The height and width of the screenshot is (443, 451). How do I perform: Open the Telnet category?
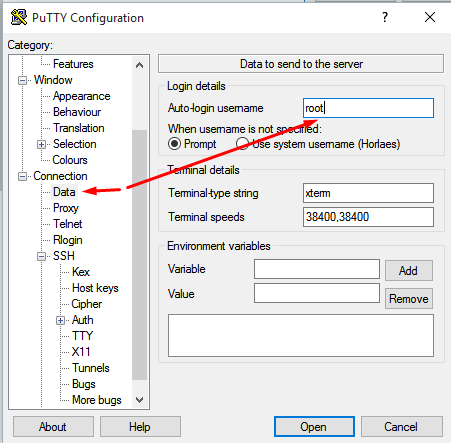click(x=67, y=224)
